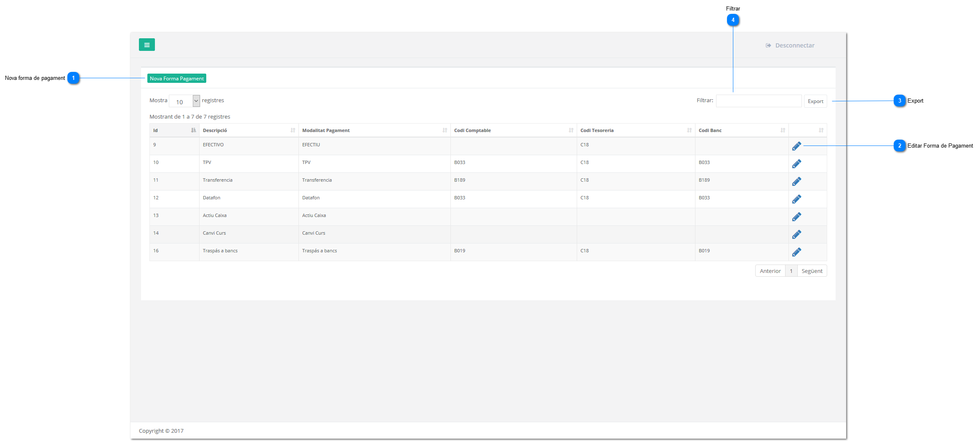Sort by Descripció column header
This screenshot has height=442, width=980.
[248, 130]
